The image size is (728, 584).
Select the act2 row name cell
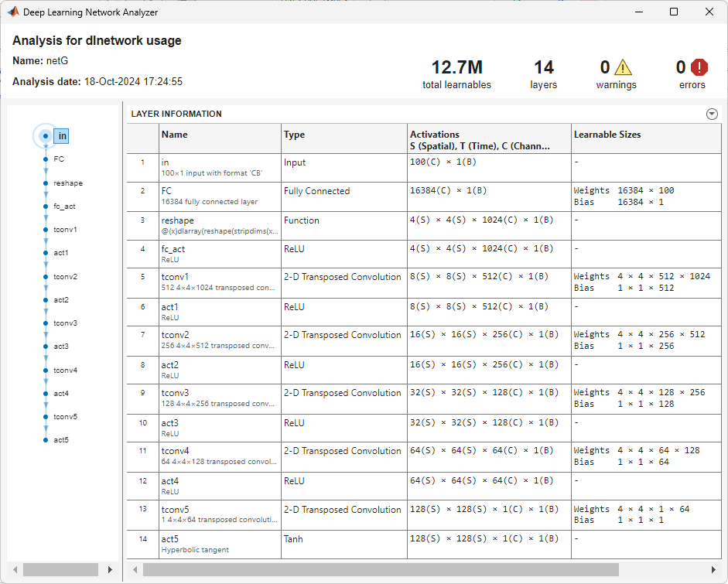(x=220, y=370)
